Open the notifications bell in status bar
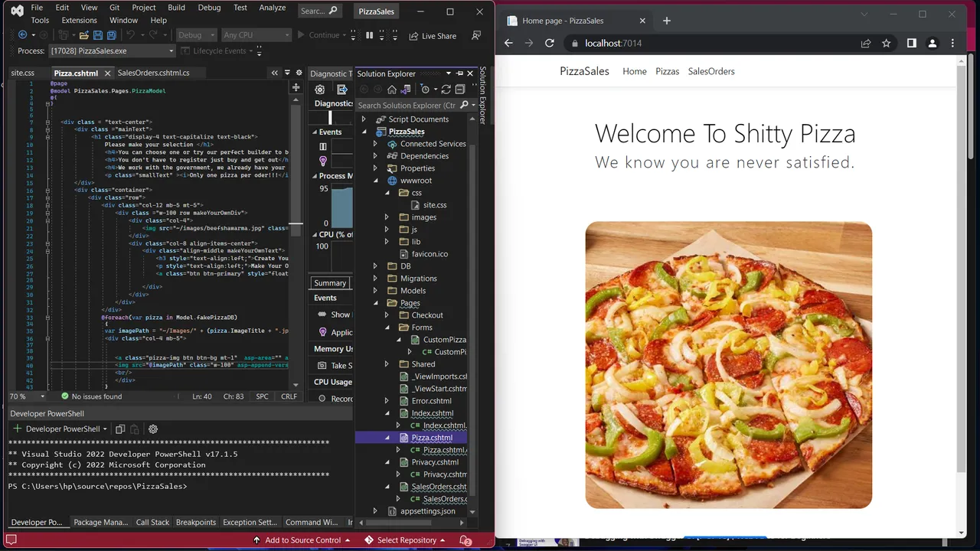Screen dimensions: 980x551 (465, 540)
